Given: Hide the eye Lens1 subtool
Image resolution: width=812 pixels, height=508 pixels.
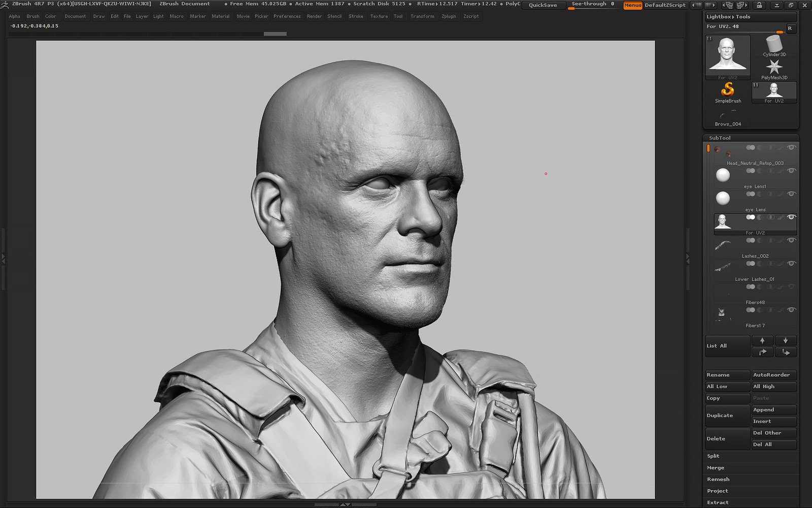Looking at the screenshot, I should click(791, 171).
